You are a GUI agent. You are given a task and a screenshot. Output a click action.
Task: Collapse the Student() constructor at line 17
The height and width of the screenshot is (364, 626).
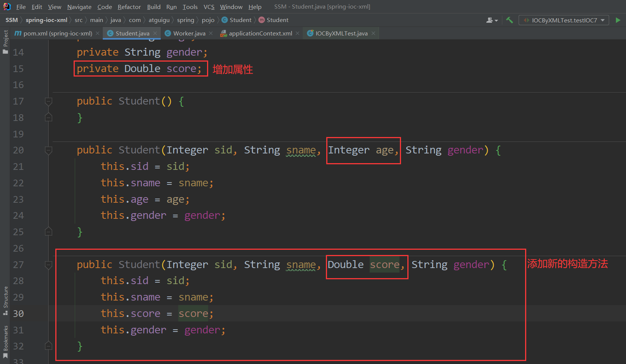(49, 101)
